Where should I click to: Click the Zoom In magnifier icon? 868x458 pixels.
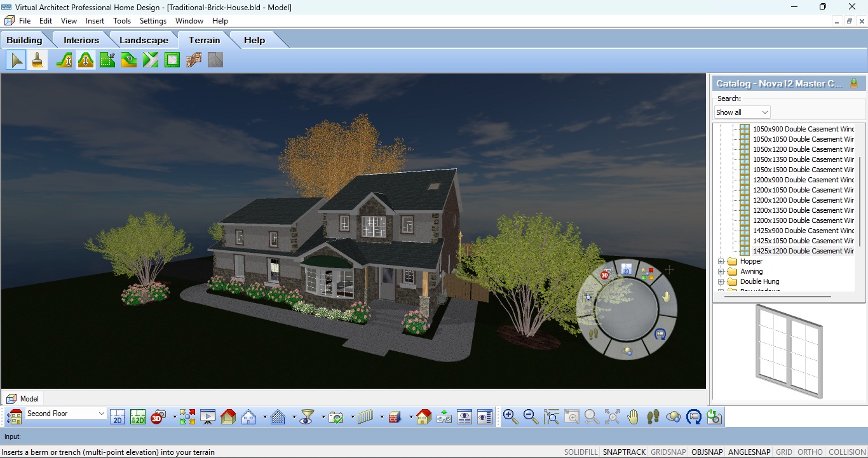[510, 417]
